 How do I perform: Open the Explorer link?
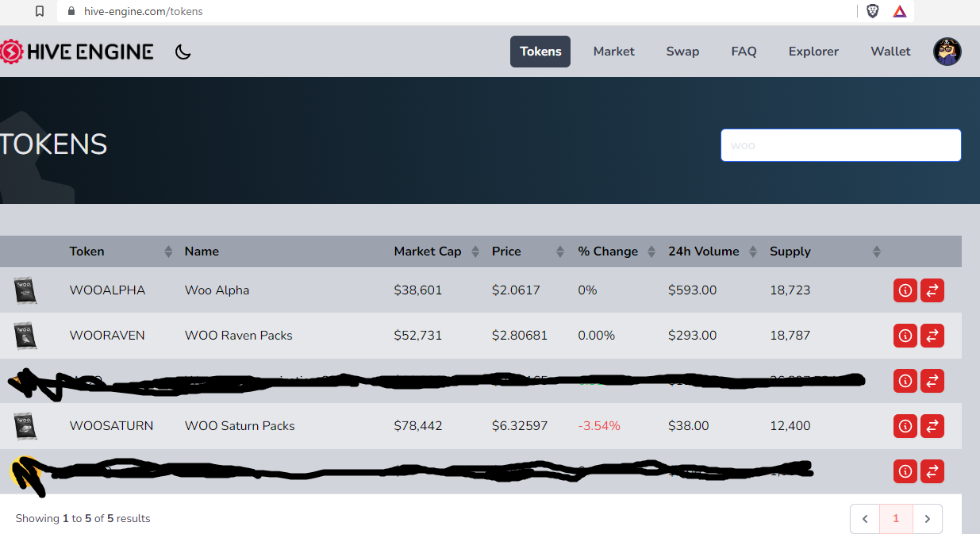(813, 52)
